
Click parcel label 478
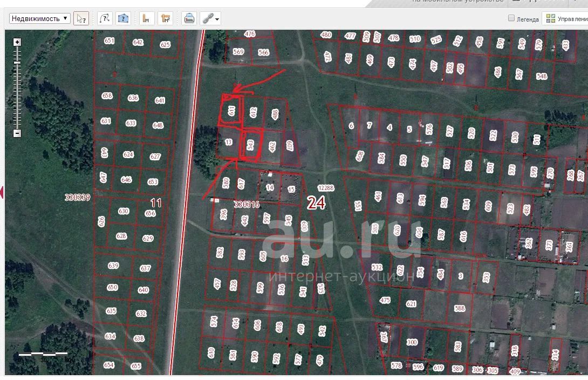[393, 38]
